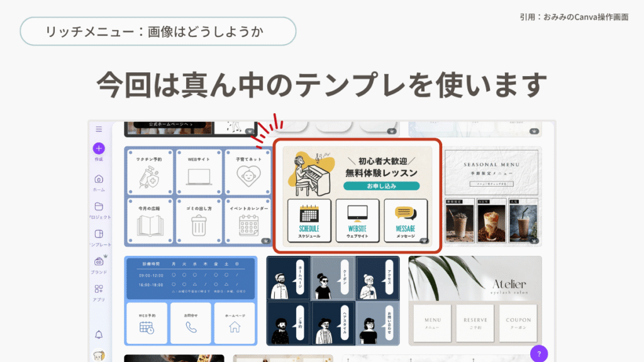Select the navy illustrated people template
This screenshot has height=362, width=644.
(x=333, y=300)
